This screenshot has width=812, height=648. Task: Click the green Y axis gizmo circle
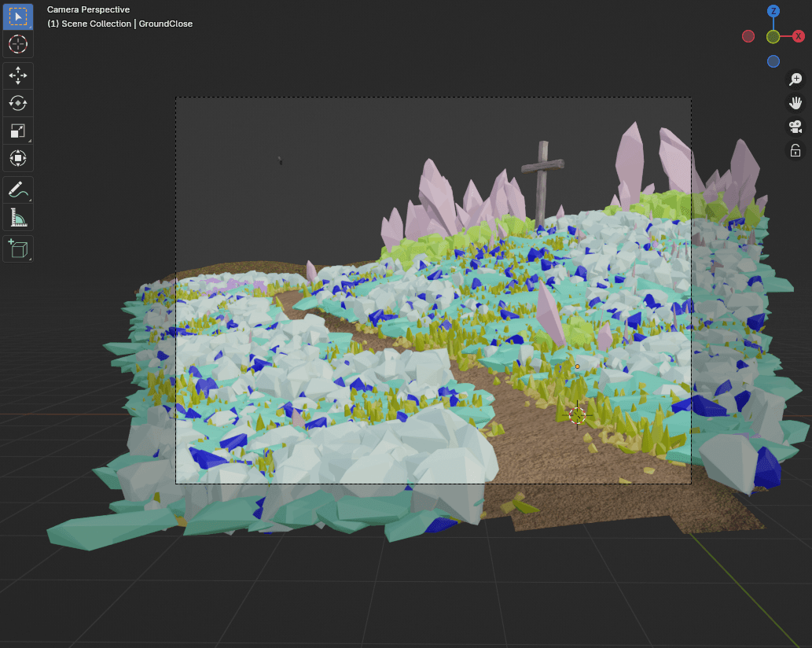773,37
